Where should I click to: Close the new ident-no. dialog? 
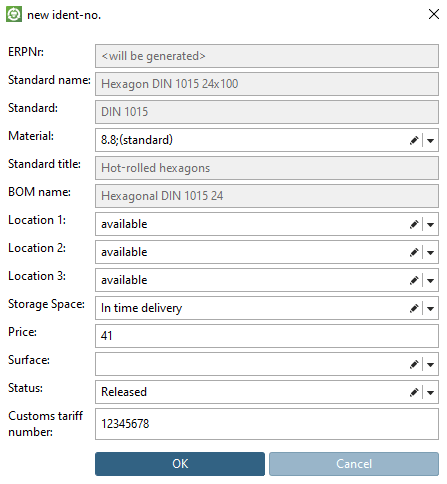click(x=434, y=14)
